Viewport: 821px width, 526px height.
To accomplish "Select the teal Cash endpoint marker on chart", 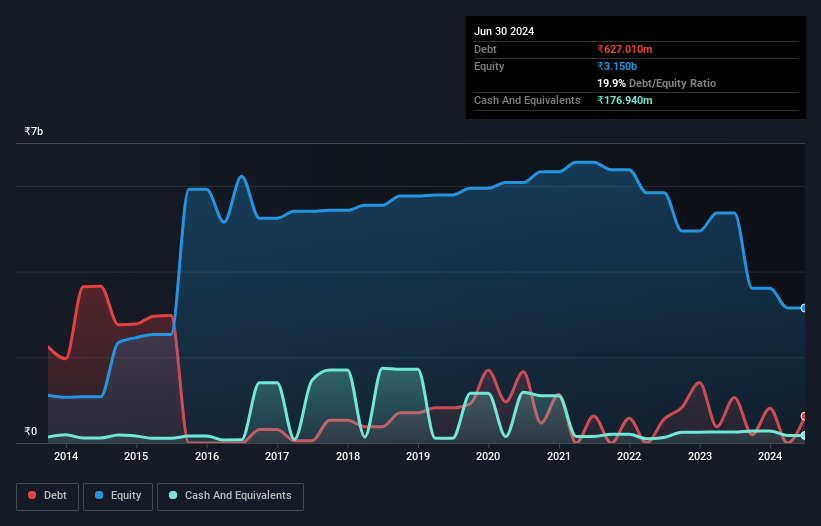I will click(x=804, y=435).
